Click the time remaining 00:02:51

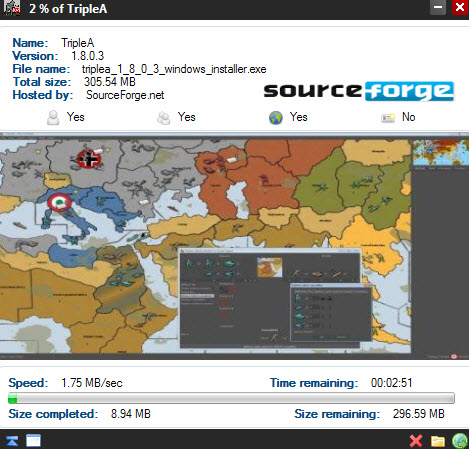point(392,383)
